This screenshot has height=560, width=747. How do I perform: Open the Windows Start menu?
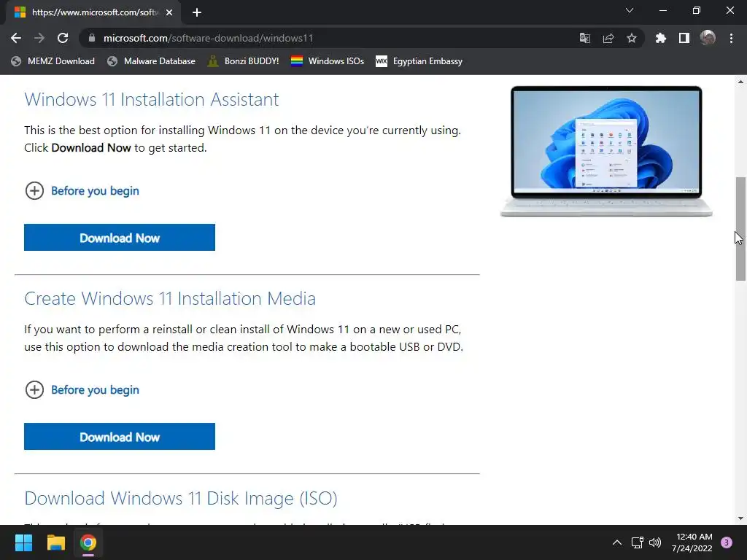23,542
